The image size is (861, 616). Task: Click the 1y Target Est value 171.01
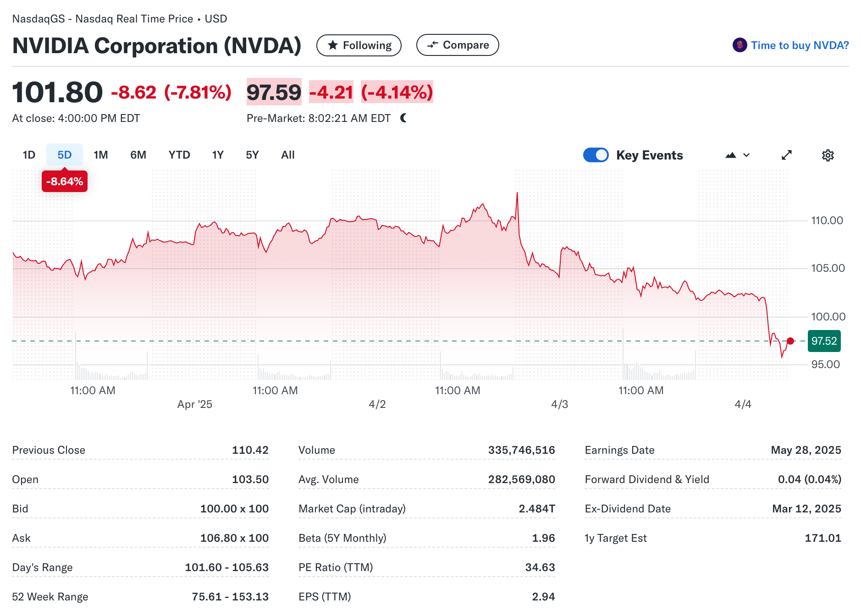coord(823,538)
